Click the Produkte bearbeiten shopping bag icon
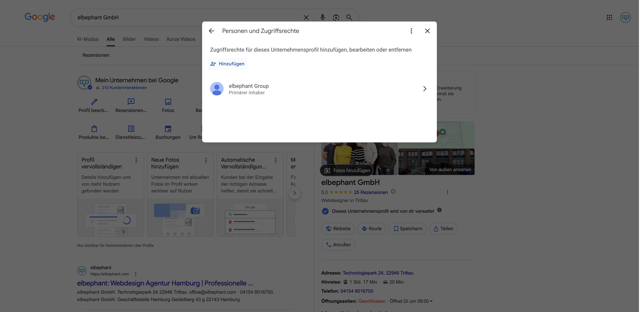644x312 pixels. [94, 129]
